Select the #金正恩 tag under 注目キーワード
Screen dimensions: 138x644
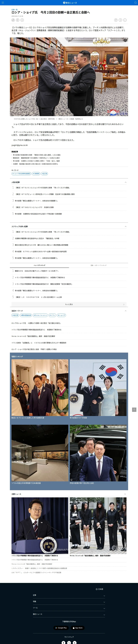click(x=15, y=315)
